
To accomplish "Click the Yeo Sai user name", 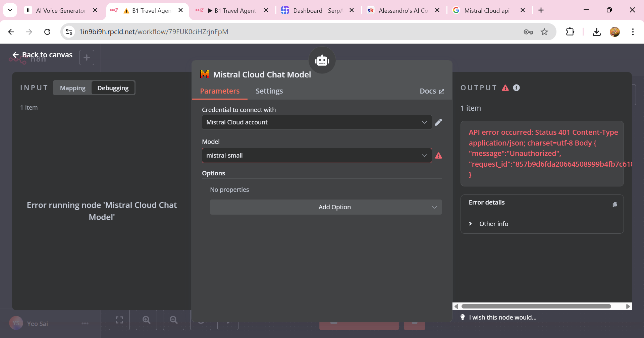I will pyautogui.click(x=37, y=324).
